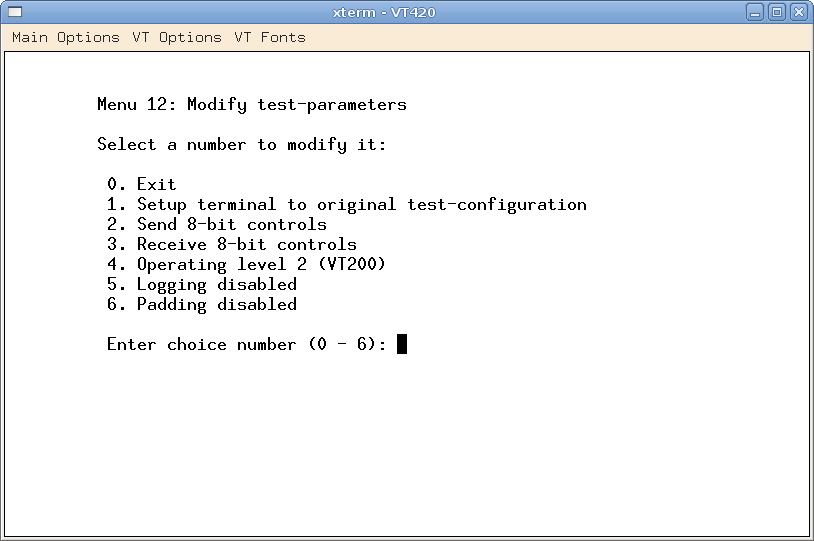Click the "Menu 12: Modify test-parameters" heading

click(x=251, y=104)
